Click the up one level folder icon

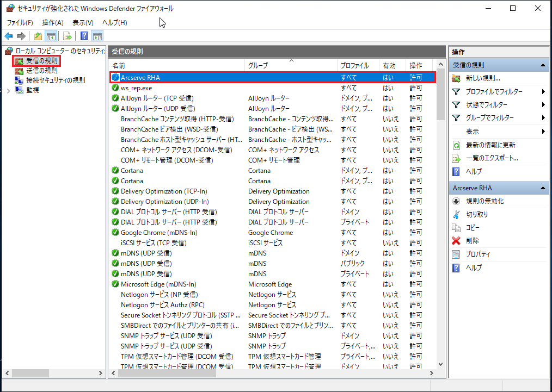click(38, 36)
